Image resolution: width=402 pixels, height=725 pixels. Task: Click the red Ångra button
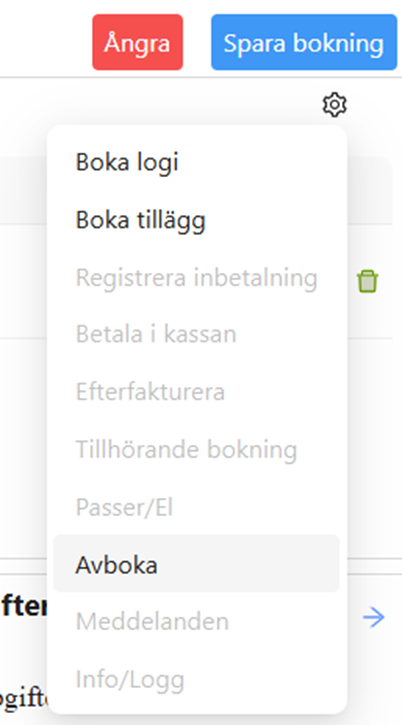(137, 43)
